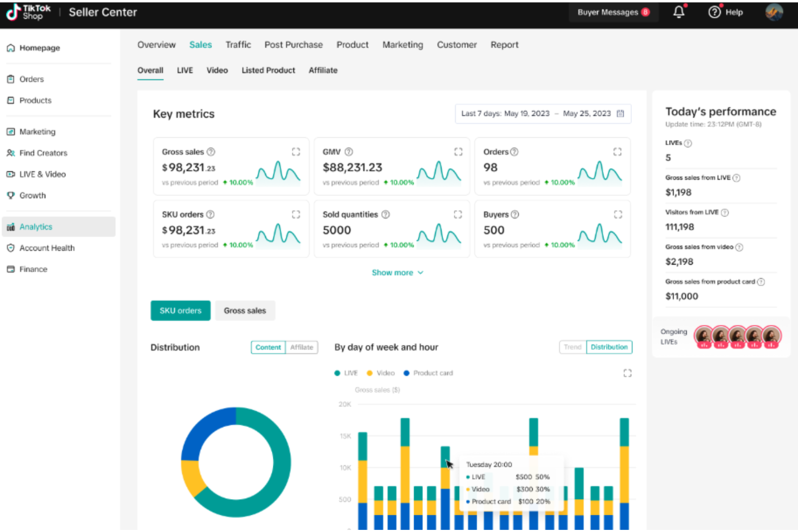
Task: Open the Growth section in the sidebar
Action: 32,195
